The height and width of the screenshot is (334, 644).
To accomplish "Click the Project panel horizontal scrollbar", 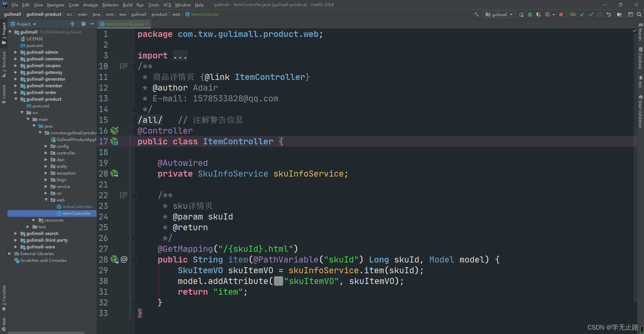I will coord(46,333).
